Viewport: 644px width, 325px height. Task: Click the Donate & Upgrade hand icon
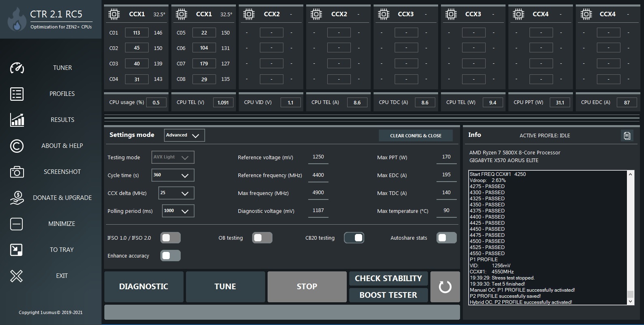click(x=17, y=198)
